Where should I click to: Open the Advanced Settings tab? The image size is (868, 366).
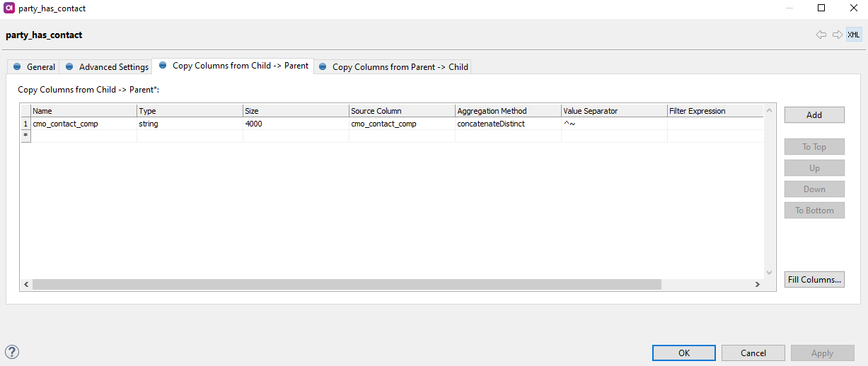click(107, 67)
